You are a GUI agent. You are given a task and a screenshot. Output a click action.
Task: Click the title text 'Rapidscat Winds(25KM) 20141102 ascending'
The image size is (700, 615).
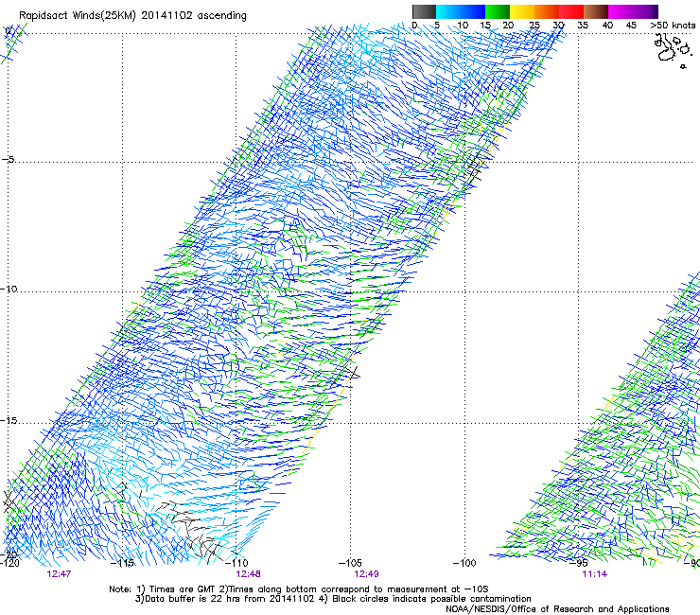pyautogui.click(x=132, y=16)
